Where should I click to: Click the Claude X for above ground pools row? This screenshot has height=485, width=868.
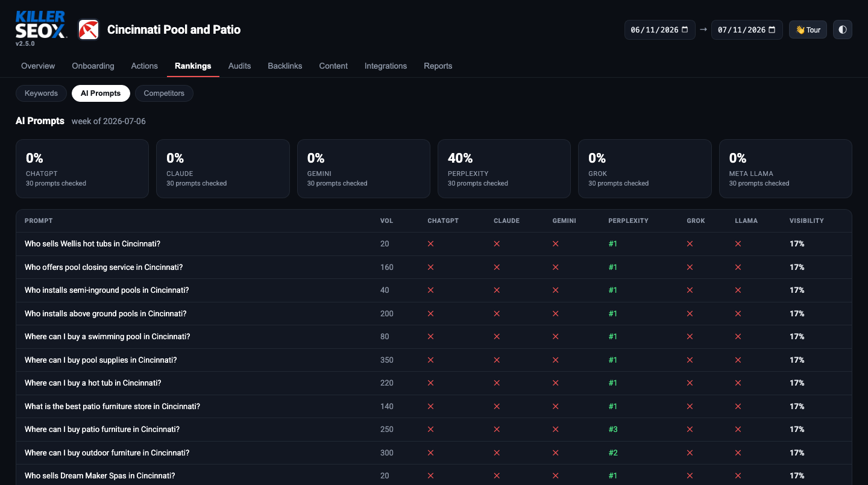pyautogui.click(x=497, y=313)
